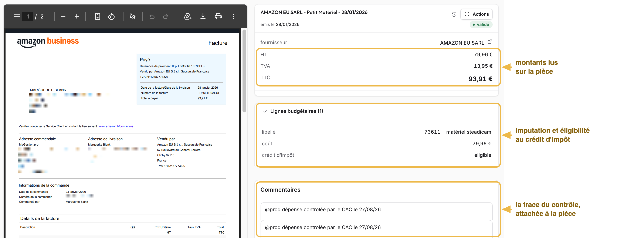644x238 pixels.
Task: Redo the PDF annotation
Action: 166,17
